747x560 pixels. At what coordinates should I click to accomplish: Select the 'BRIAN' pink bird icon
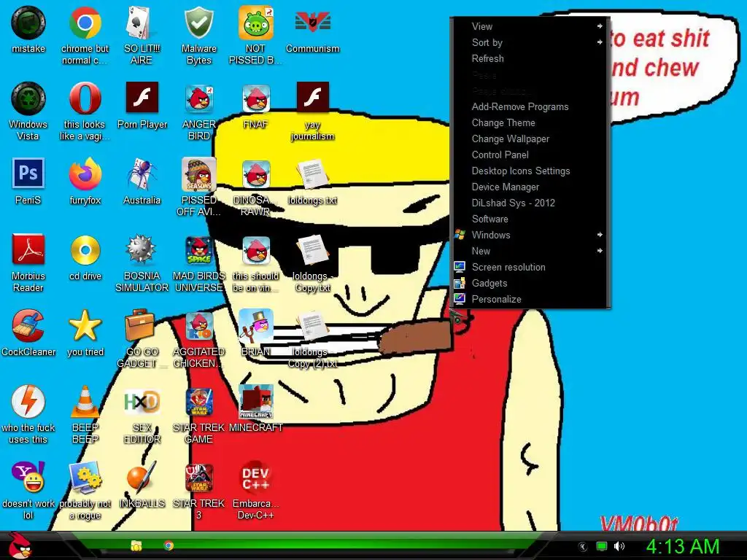click(x=256, y=326)
